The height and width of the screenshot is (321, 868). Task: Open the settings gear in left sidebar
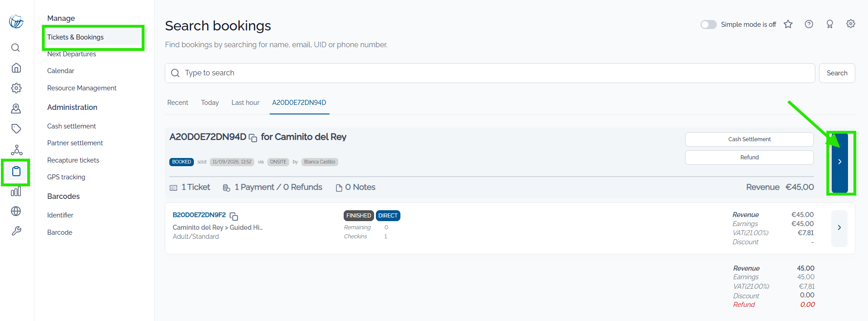(16, 88)
